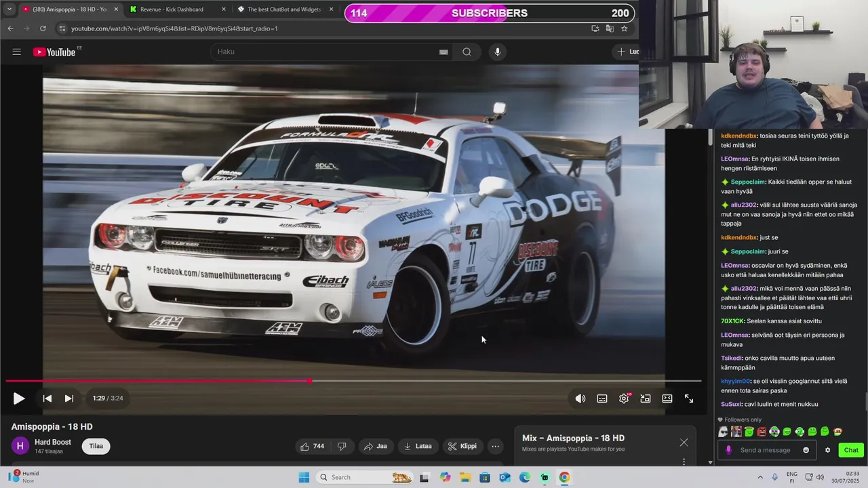This screenshot has height=488, width=868.
Task: Open more actions three-dot menu
Action: point(496,446)
